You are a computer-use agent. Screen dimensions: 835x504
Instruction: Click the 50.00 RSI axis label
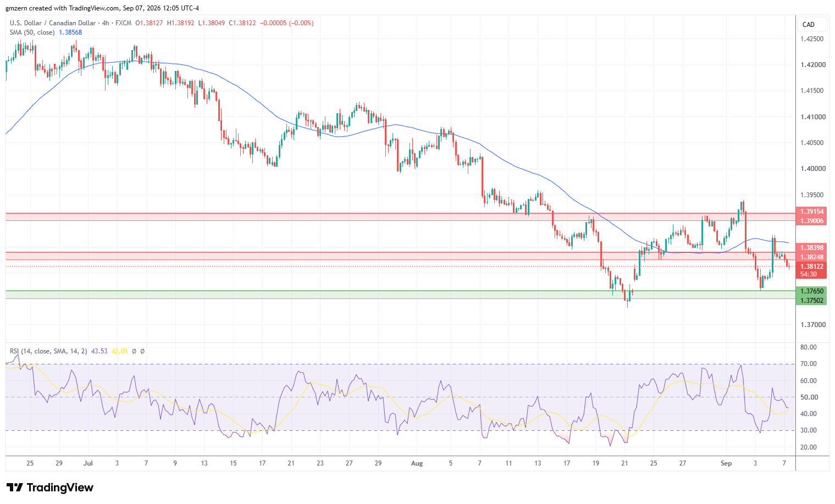809,397
